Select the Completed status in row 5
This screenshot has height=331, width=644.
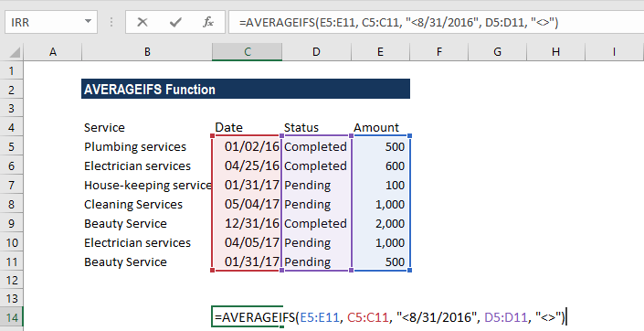[x=316, y=147]
